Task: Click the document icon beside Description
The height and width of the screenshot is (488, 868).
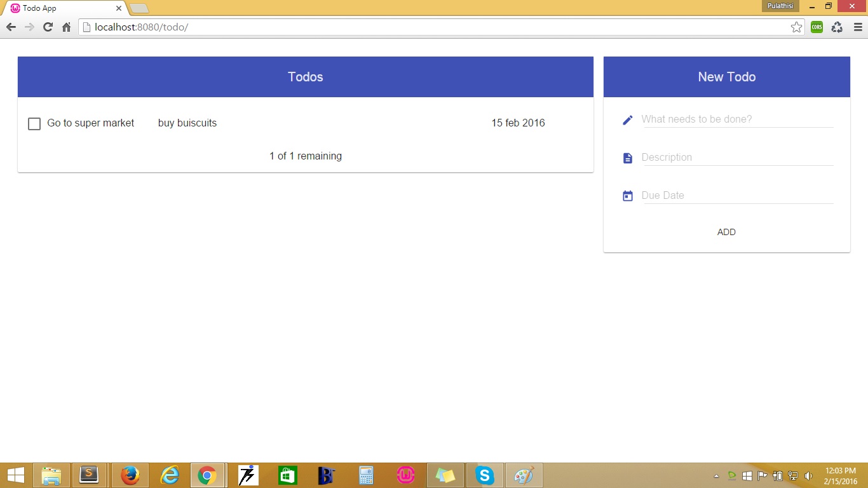Action: (628, 158)
